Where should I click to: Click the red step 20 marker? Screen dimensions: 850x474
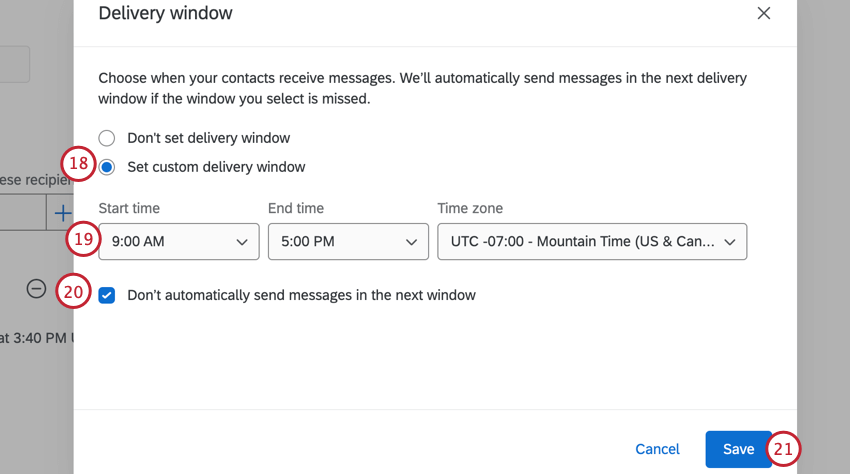coord(74,291)
